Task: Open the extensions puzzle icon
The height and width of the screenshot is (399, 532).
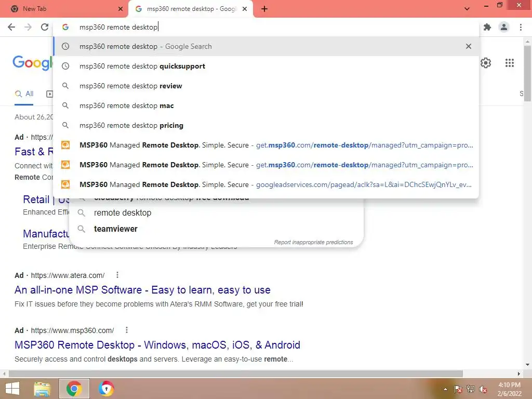Action: pos(487,27)
